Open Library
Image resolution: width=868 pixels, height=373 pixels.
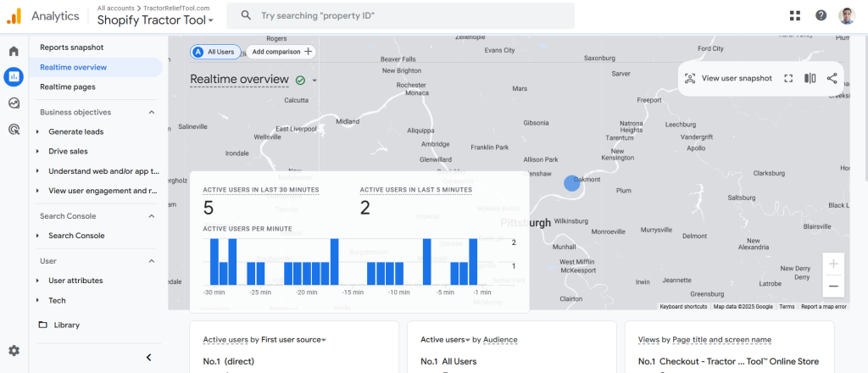coord(66,325)
